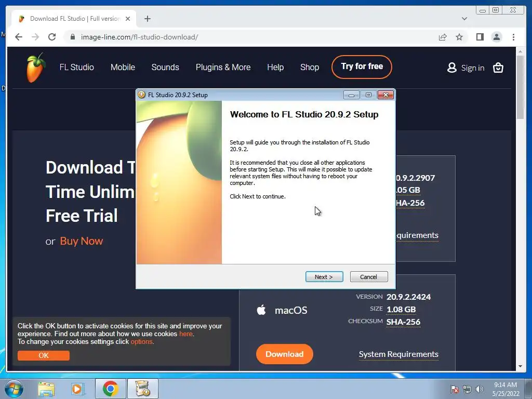Open Plugins & More menu item
This screenshot has height=399, width=532.
(x=223, y=67)
